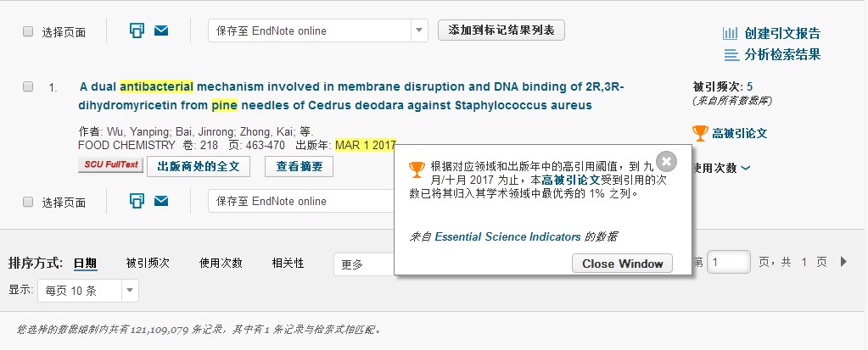Open the 每页 10 条 display dropdown
Viewport: 868px width, 350px height.
(130, 291)
